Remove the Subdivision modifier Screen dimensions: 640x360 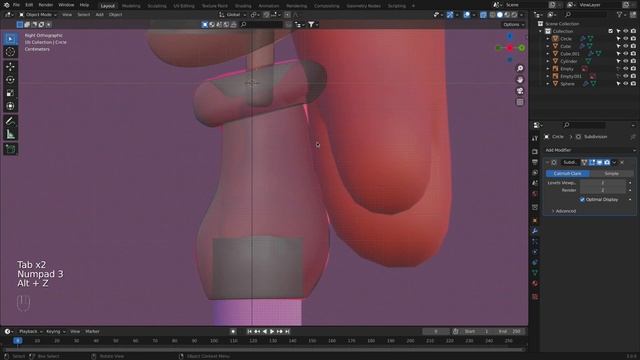point(622,162)
